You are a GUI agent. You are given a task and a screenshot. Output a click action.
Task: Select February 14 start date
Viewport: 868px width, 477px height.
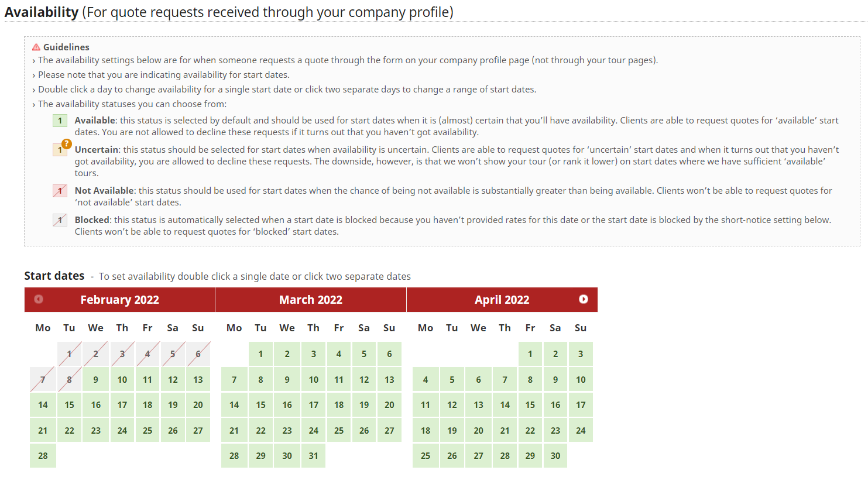(x=43, y=405)
